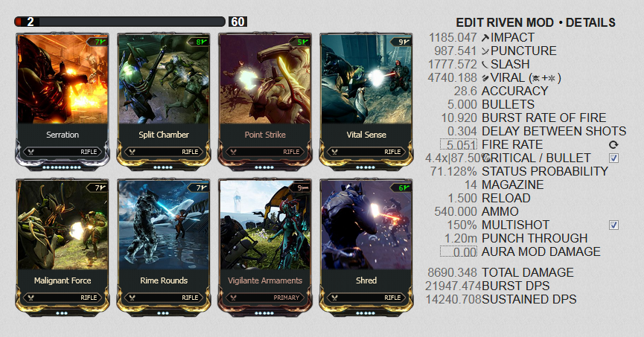Click the mod capacity progress bar
The width and height of the screenshot is (644, 337).
click(120, 22)
